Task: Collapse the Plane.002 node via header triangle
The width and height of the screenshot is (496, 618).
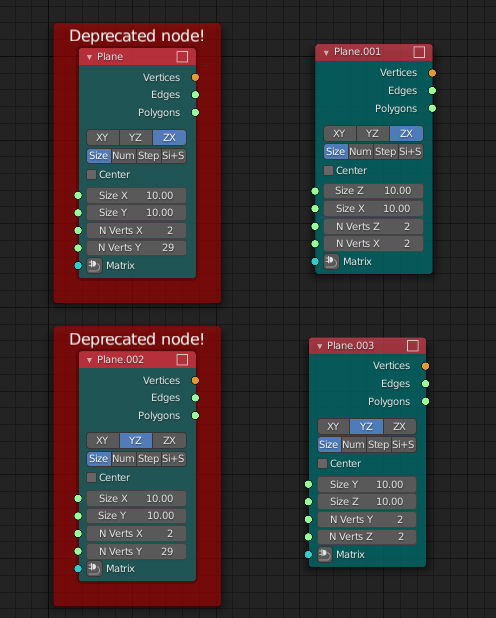Action: tap(90, 360)
